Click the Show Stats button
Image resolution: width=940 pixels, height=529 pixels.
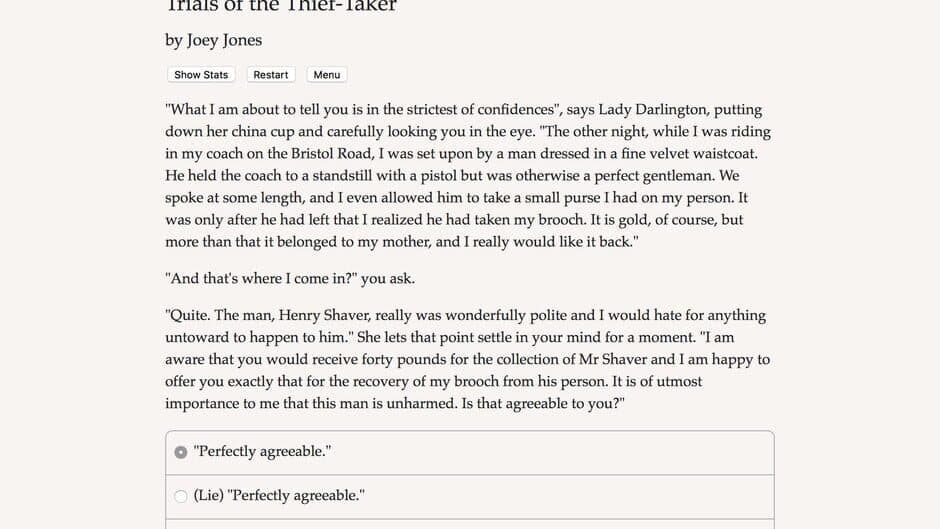pos(201,75)
